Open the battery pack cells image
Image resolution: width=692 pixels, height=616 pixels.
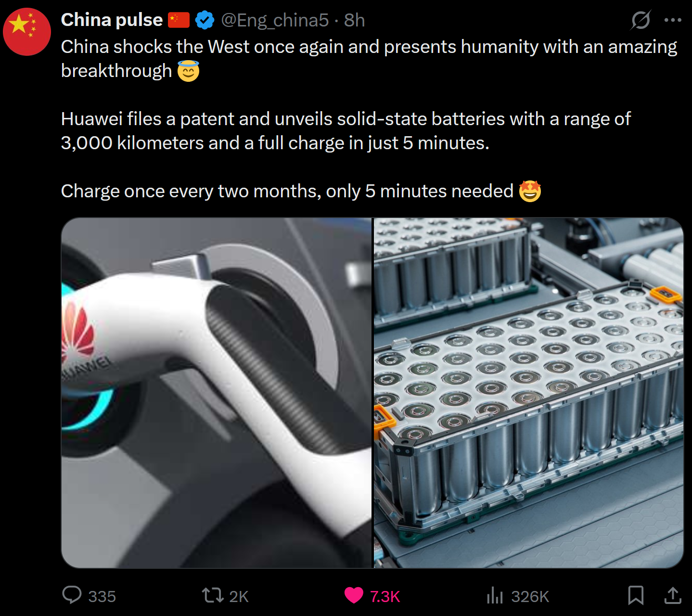point(528,393)
